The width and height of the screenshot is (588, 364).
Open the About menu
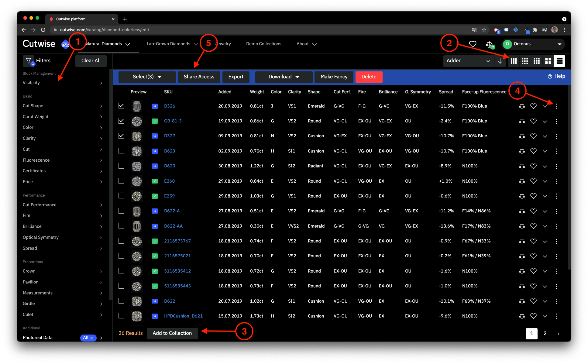click(307, 44)
